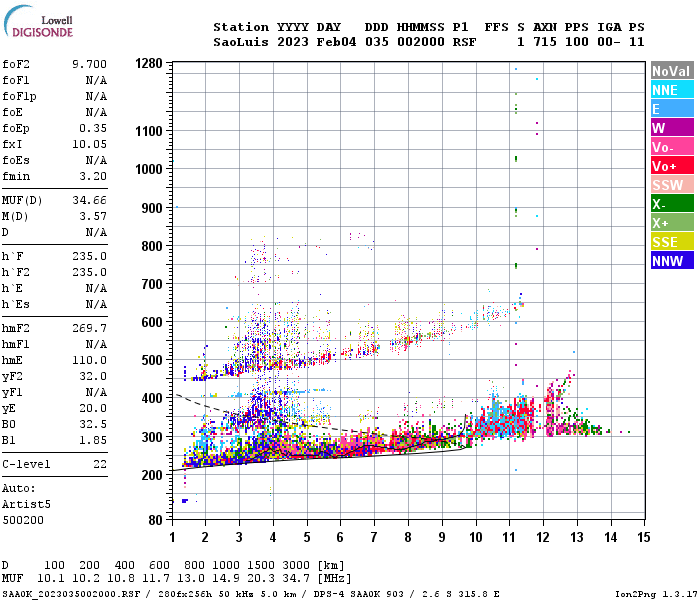The height and width of the screenshot is (600, 700).
Task: Click the year 2023 in header
Action: pyautogui.click(x=292, y=42)
